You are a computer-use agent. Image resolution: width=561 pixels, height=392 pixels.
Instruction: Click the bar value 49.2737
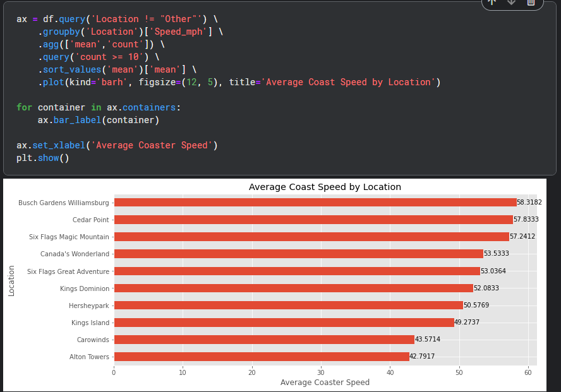[467, 322]
